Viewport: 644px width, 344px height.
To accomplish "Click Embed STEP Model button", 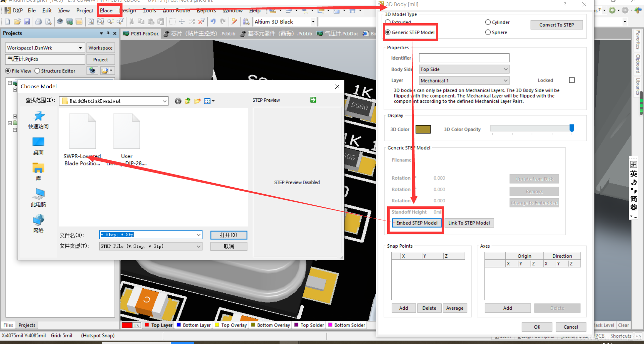I will click(x=417, y=223).
